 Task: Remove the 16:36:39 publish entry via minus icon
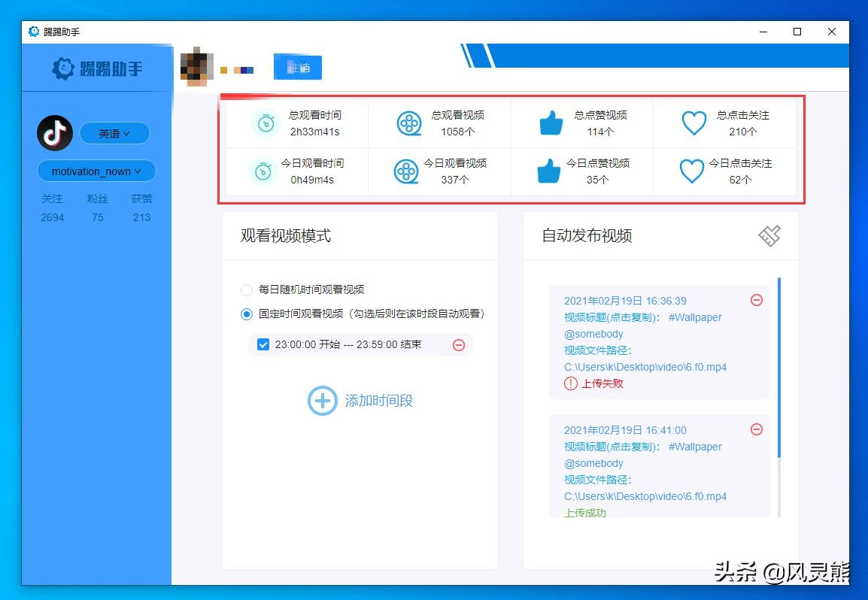click(x=757, y=300)
